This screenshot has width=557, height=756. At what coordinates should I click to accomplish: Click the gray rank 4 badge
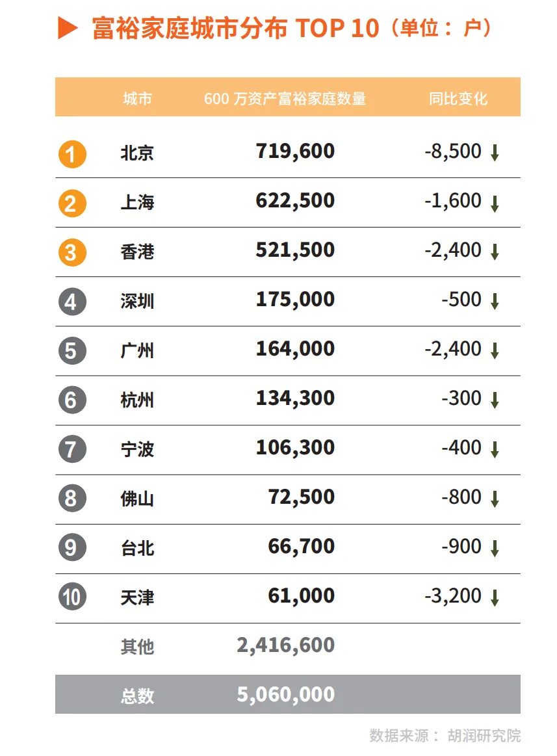[72, 302]
